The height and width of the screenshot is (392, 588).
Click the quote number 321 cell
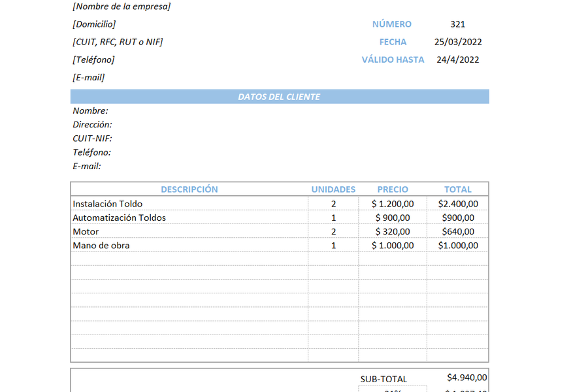[457, 24]
